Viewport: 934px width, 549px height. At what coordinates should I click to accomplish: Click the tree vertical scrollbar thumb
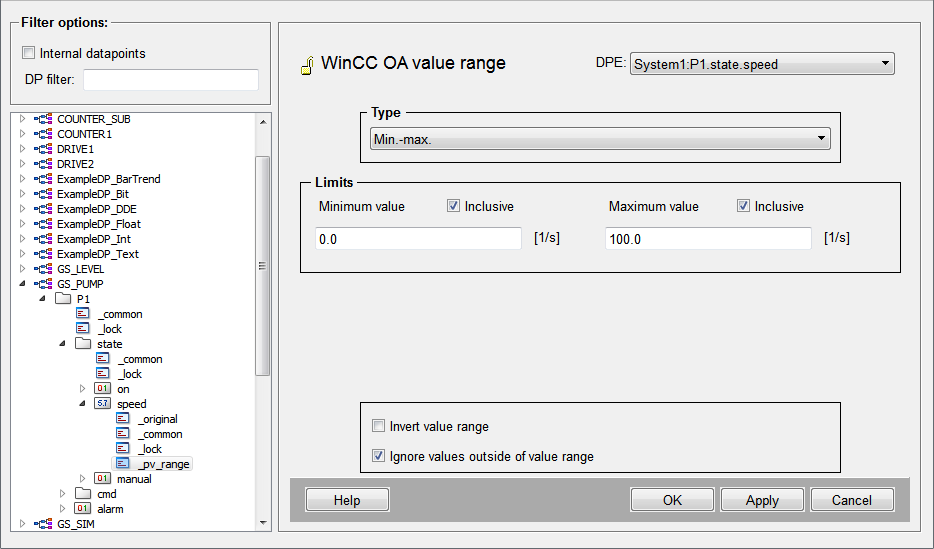coord(263,265)
